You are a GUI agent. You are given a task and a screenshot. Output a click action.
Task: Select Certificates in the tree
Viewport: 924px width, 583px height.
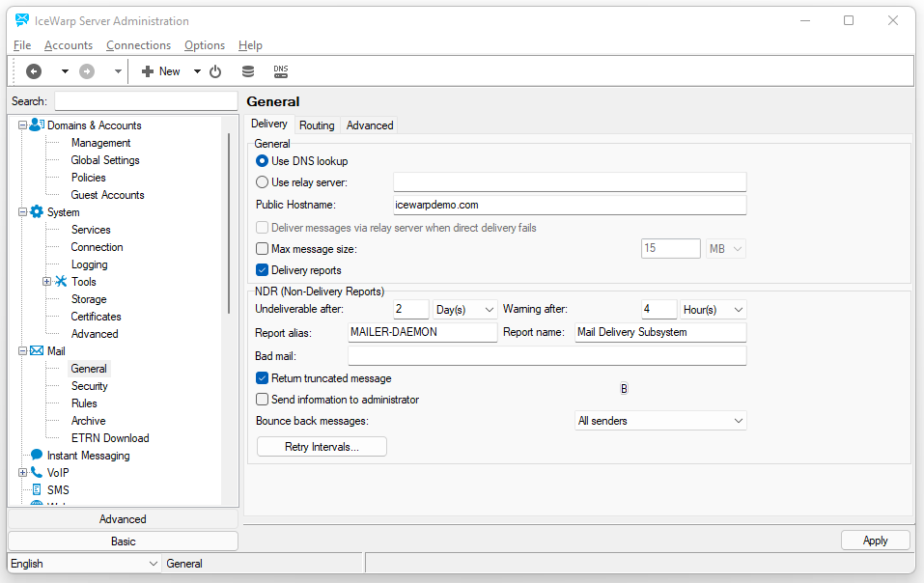(x=96, y=317)
